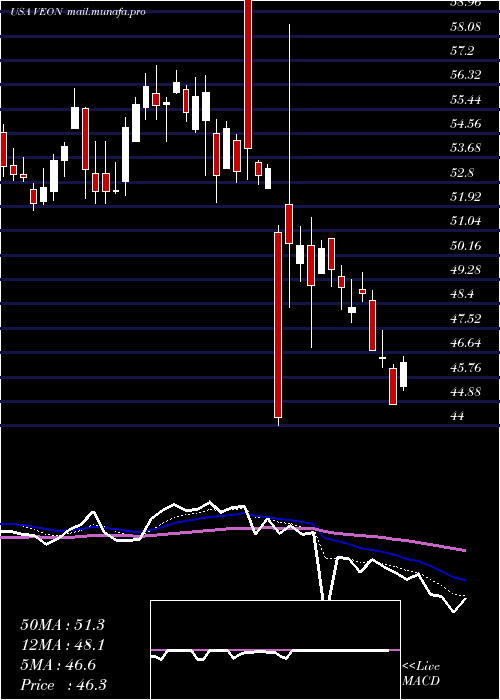
Task: Click the 48.4 price axis label
Action: (462, 294)
